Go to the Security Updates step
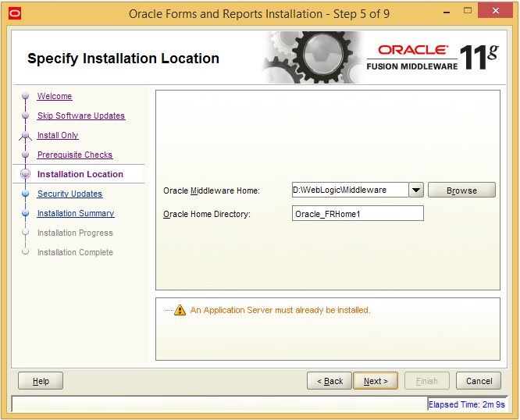520x420 pixels. [70, 194]
